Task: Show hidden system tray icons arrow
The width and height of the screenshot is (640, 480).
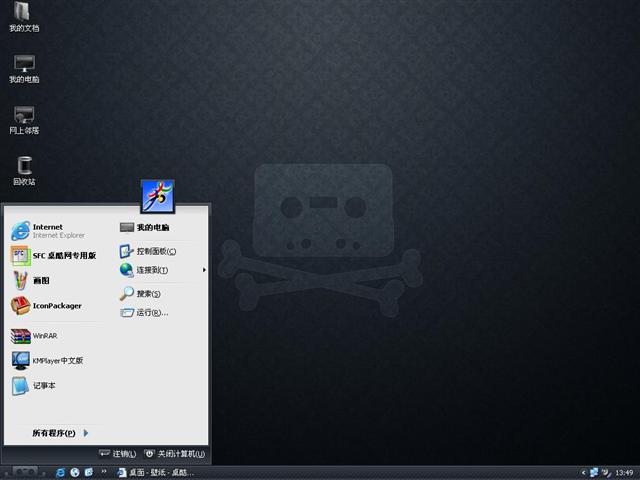Action: coord(583,473)
